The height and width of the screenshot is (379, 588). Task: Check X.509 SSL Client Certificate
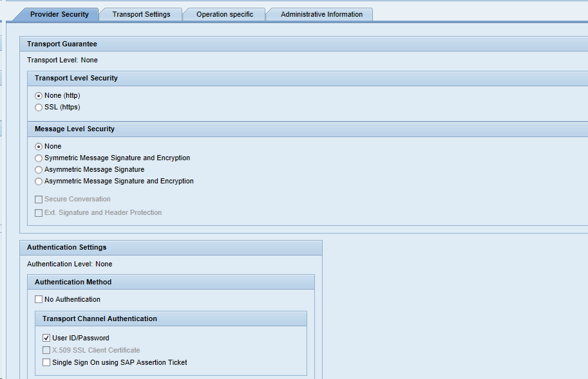click(46, 351)
